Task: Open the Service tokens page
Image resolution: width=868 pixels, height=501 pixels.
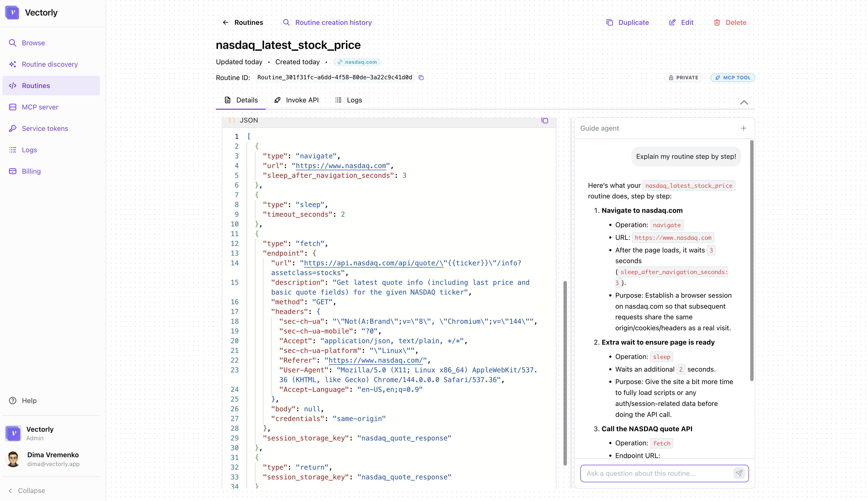Action: click(45, 128)
